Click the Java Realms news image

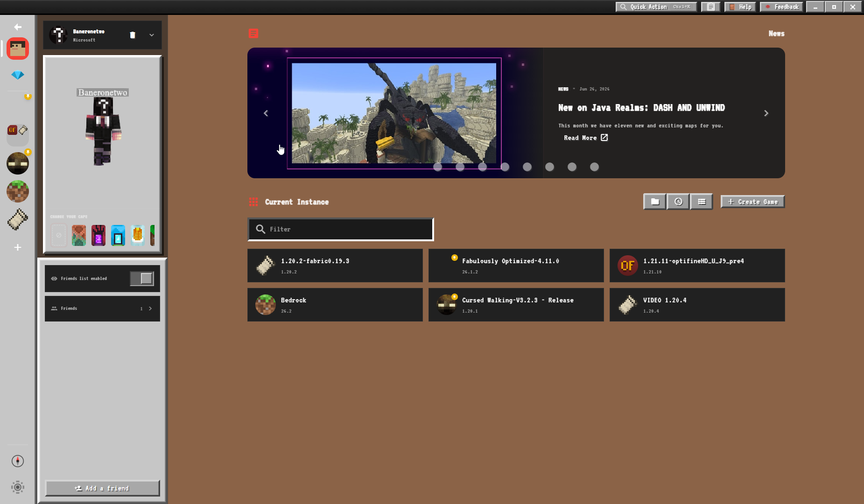pos(394,113)
